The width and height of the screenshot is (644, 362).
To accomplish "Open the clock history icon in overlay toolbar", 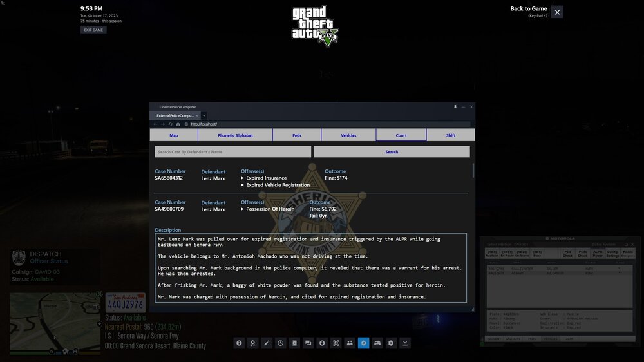I will click(x=281, y=343).
